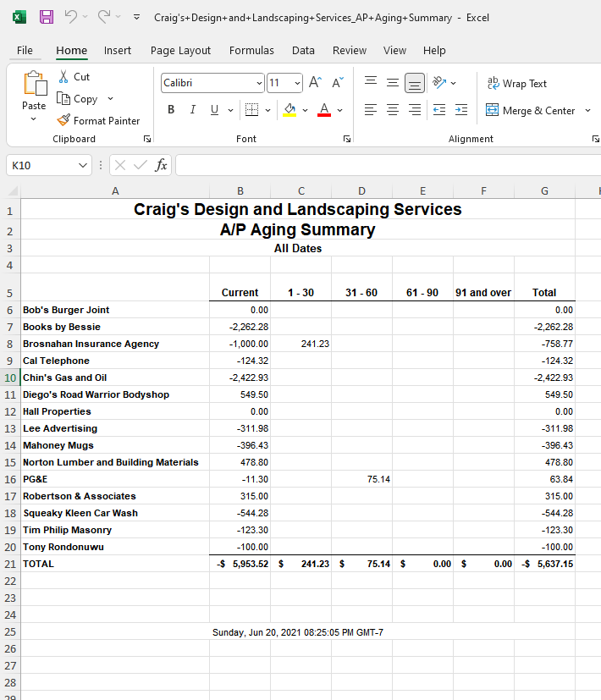Switch to the Insert tab
The width and height of the screenshot is (601, 700).
point(118,51)
